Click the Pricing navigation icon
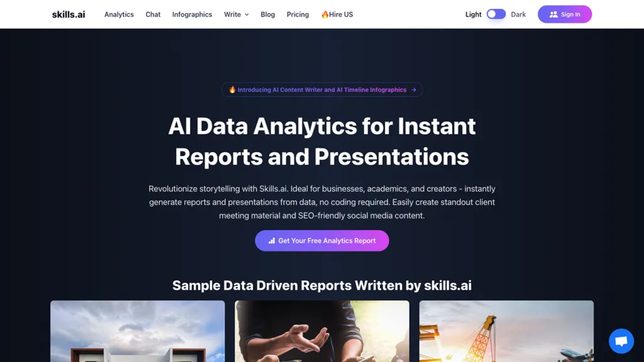 298,14
